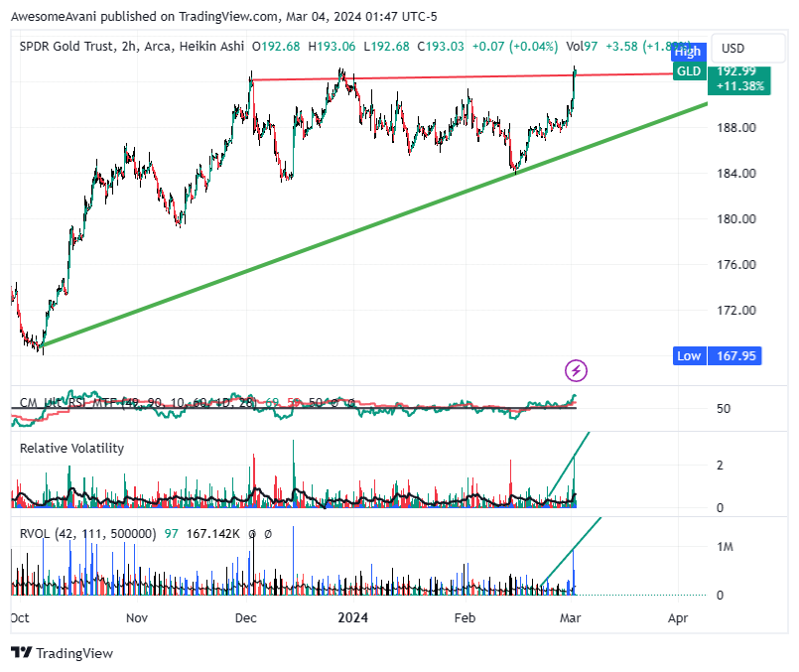This screenshot has width=799, height=672.
Task: Click the C193.03 close value in header
Action: tap(441, 47)
